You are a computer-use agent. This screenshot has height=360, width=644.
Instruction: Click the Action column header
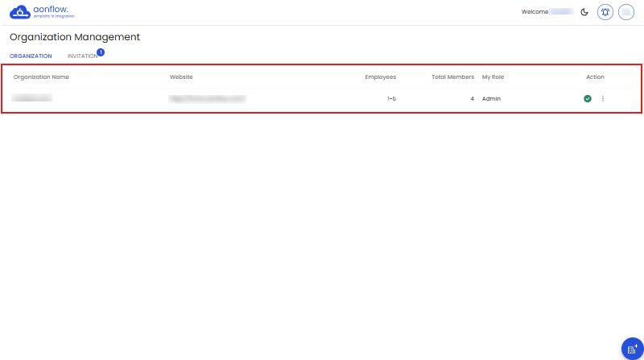(x=595, y=77)
